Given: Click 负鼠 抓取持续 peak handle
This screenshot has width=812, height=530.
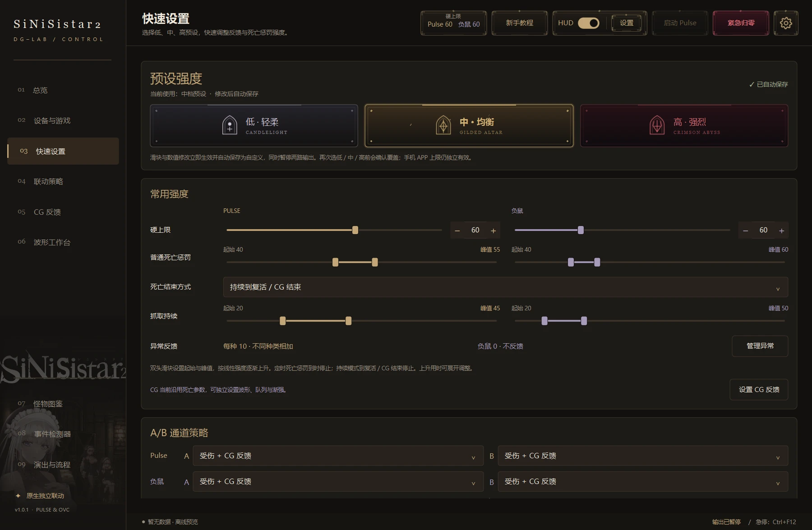Looking at the screenshot, I should (x=584, y=321).
